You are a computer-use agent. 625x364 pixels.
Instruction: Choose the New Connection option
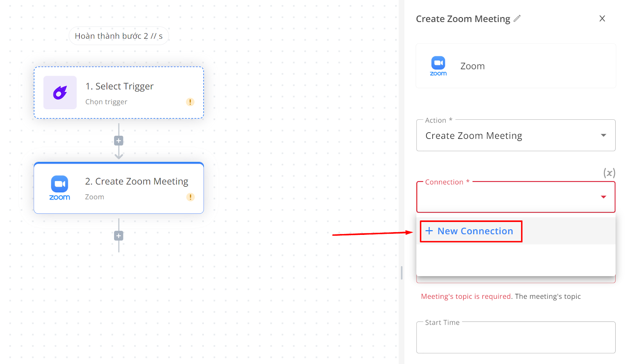[x=516, y=231]
